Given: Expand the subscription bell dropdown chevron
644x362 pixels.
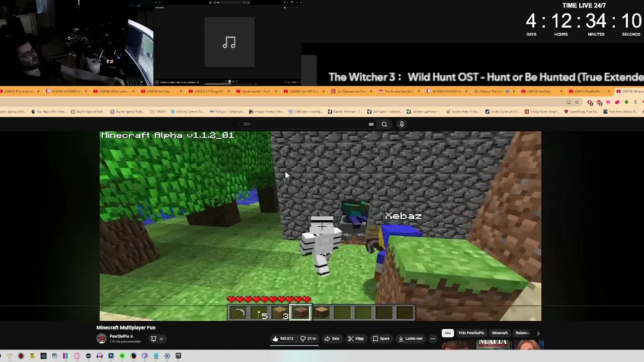Looking at the screenshot, I should pyautogui.click(x=162, y=339).
